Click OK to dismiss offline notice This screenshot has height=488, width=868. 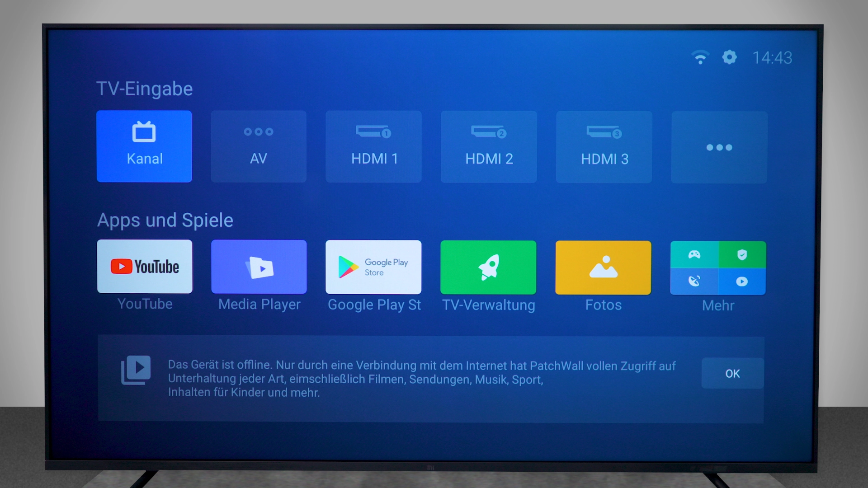[x=733, y=374]
